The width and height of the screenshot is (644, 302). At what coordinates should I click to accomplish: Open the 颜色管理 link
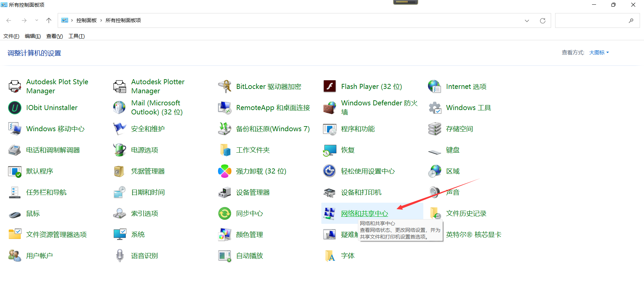pyautogui.click(x=250, y=235)
